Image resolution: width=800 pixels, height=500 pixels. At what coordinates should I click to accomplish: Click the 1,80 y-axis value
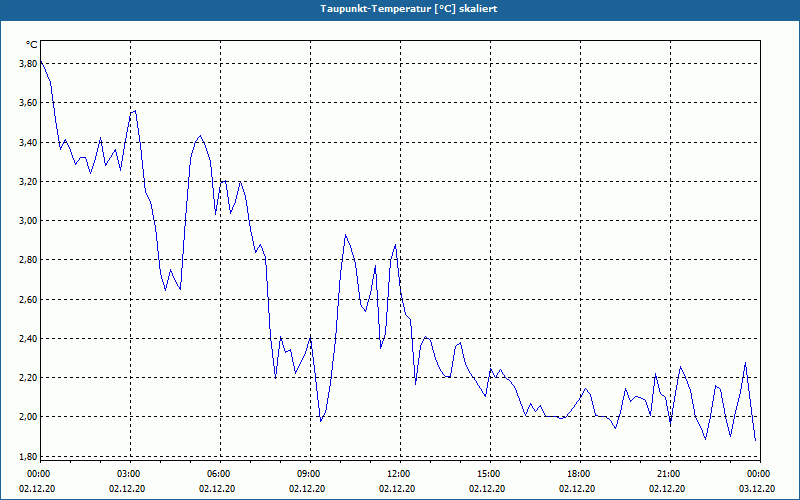tap(28, 457)
